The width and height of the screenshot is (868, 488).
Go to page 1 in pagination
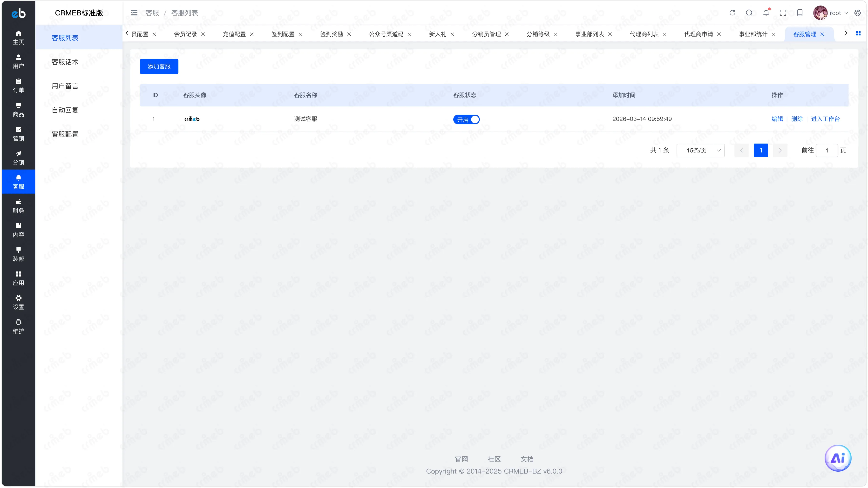pos(761,151)
